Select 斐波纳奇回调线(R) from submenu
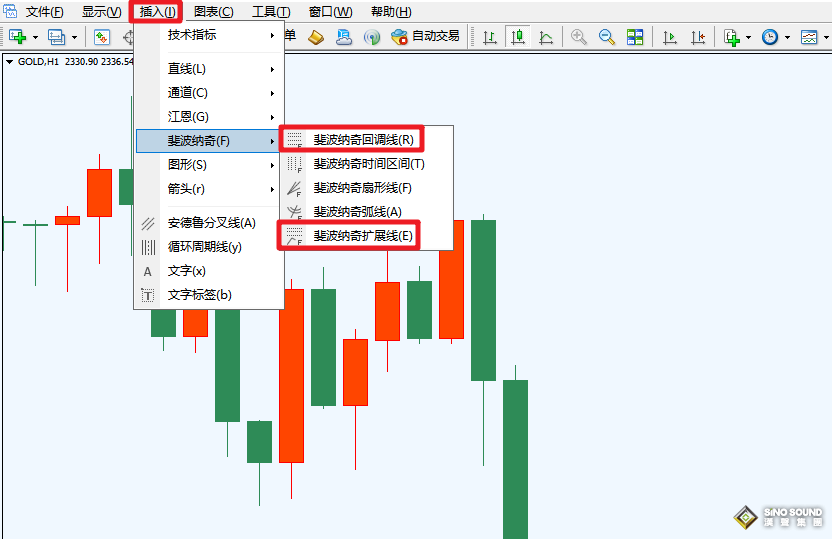The width and height of the screenshot is (832, 539). point(363,139)
